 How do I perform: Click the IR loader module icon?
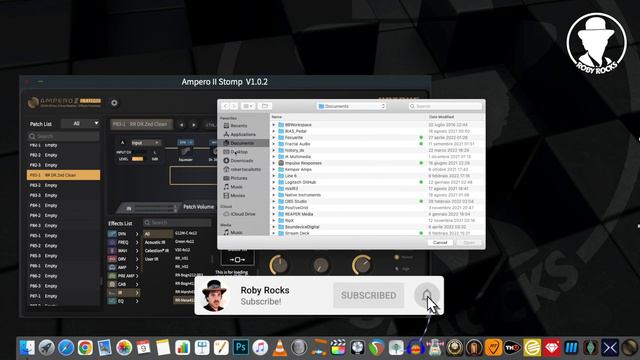237,259
